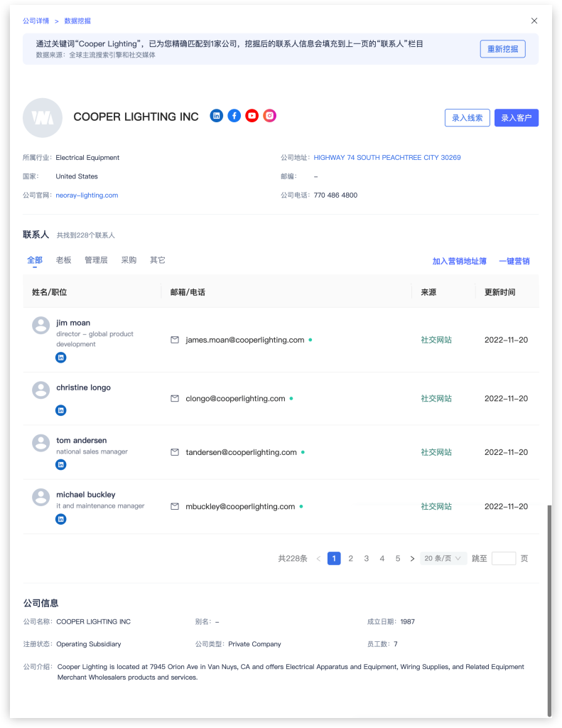Viewport: 562px width, 728px height.
Task: Click the 来源 column header
Action: (428, 292)
